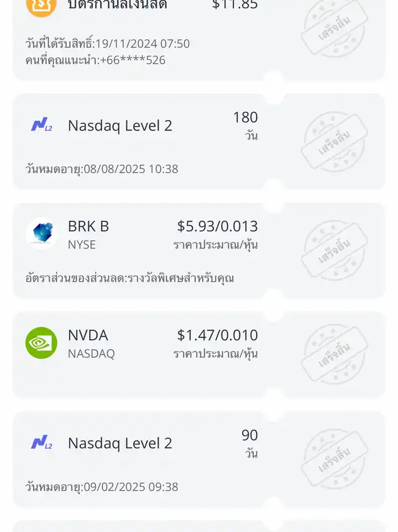Viewport: 398px width, 532px height.
Task: Tap the expiry date 09/02/2025 09:38
Action: [x=101, y=487]
